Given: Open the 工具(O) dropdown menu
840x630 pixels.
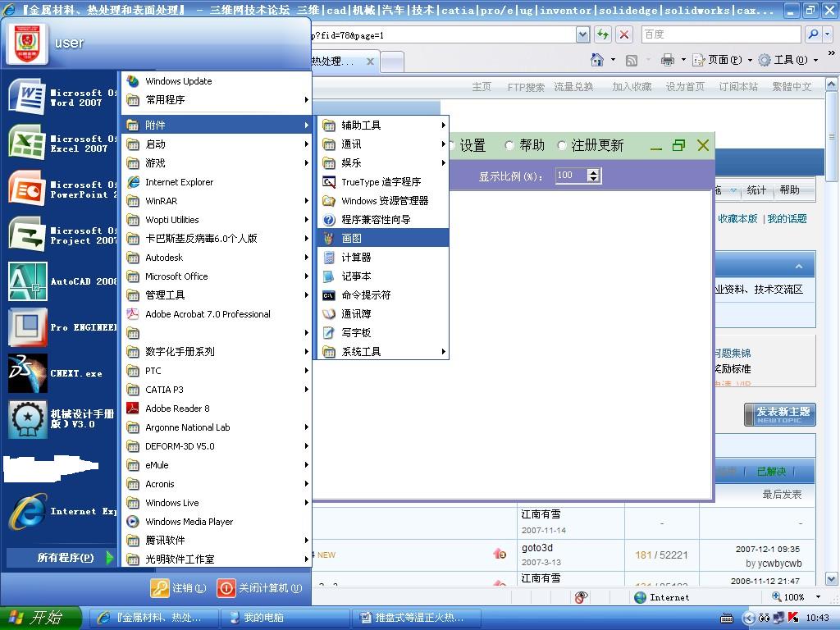Looking at the screenshot, I should click(x=787, y=59).
